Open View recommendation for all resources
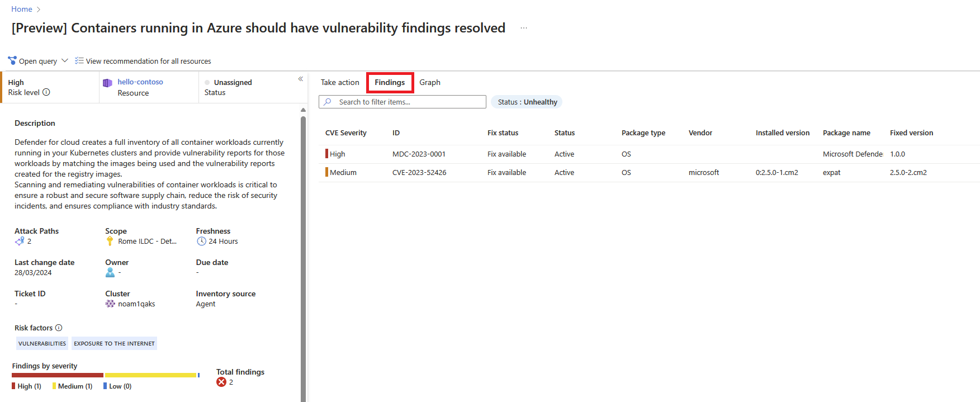This screenshot has height=402, width=980. pos(148,61)
